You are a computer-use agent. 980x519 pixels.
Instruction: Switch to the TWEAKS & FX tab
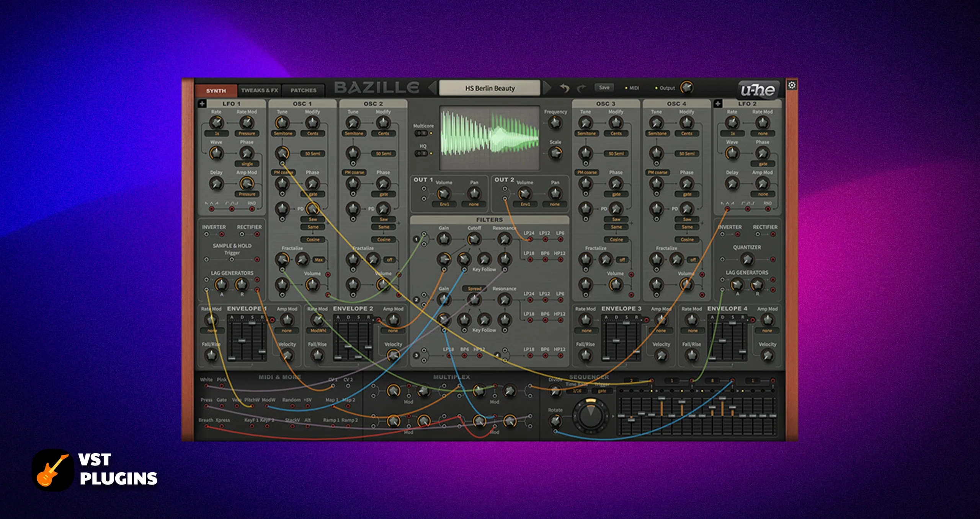point(259,90)
